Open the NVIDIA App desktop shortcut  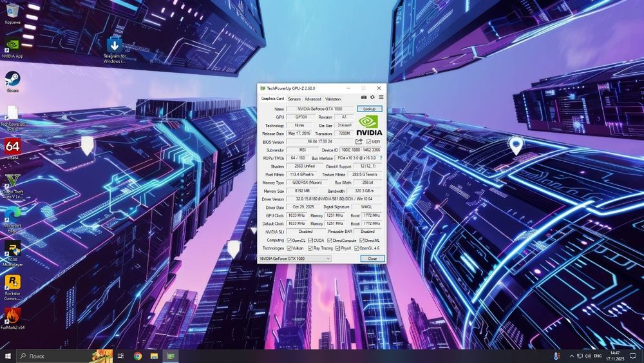[12, 48]
